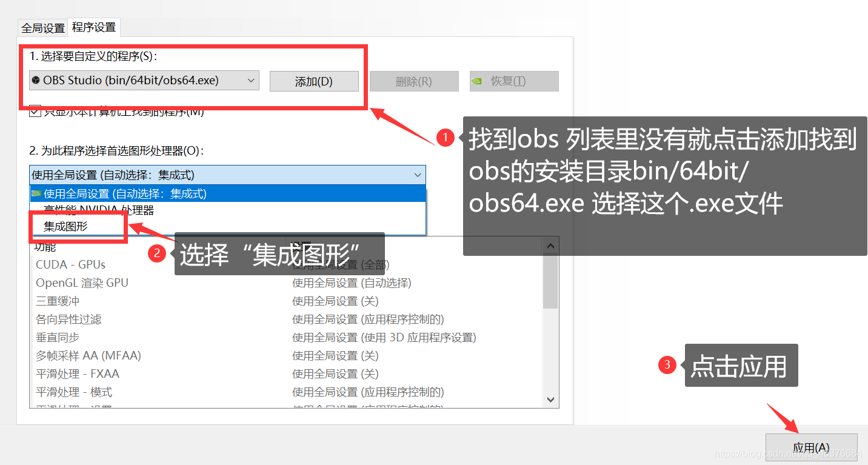Switch to the 全局设置 tab

coord(43,28)
